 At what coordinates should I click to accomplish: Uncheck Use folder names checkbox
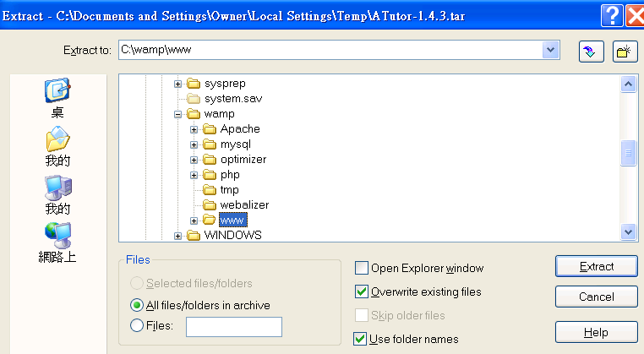[360, 339]
